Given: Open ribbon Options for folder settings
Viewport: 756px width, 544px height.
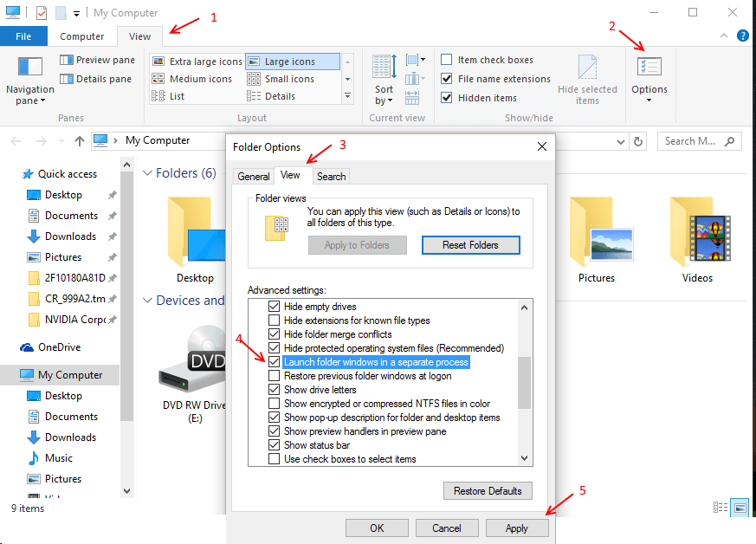Looking at the screenshot, I should pyautogui.click(x=649, y=78).
